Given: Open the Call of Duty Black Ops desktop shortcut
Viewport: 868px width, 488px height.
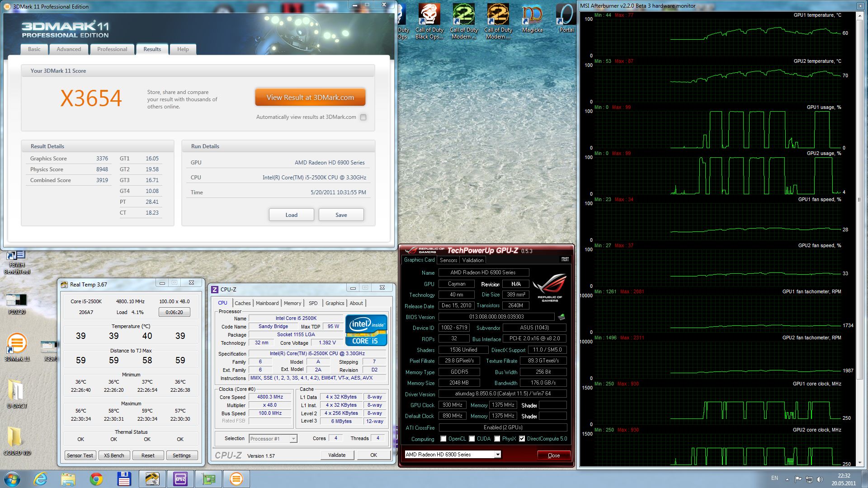Looking at the screenshot, I should tap(429, 21).
